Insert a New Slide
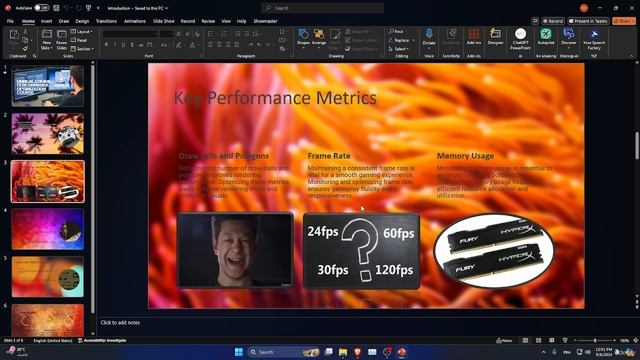Screen dimensions: 640x360 47,39
